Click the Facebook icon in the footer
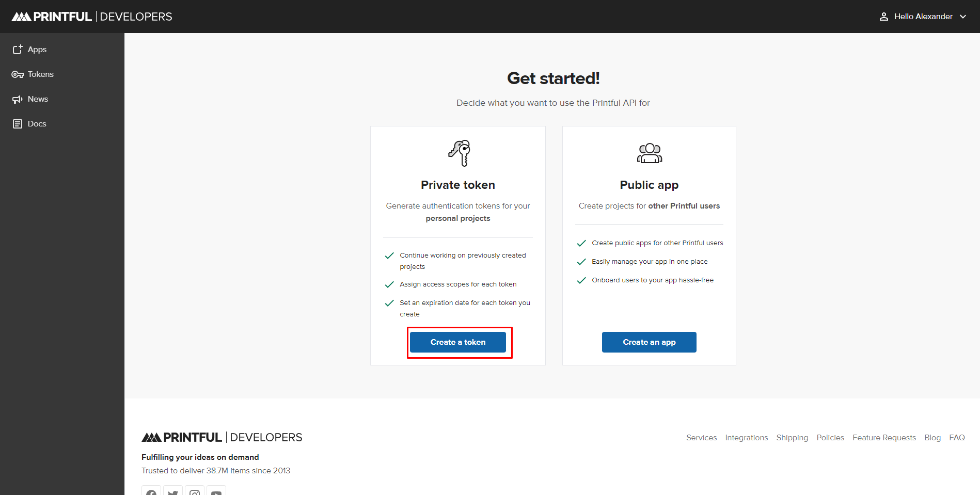The image size is (980, 495). [151, 492]
